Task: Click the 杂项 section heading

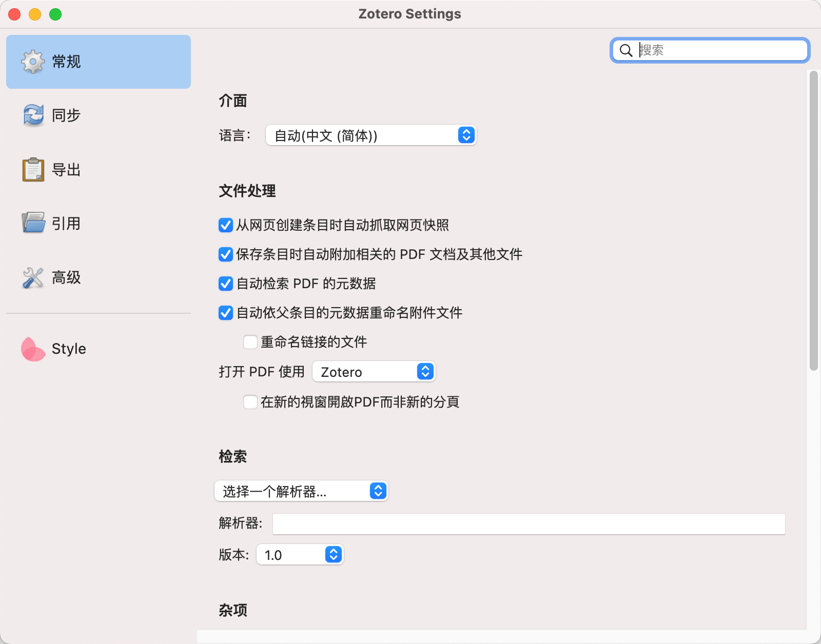Action: pyautogui.click(x=233, y=610)
